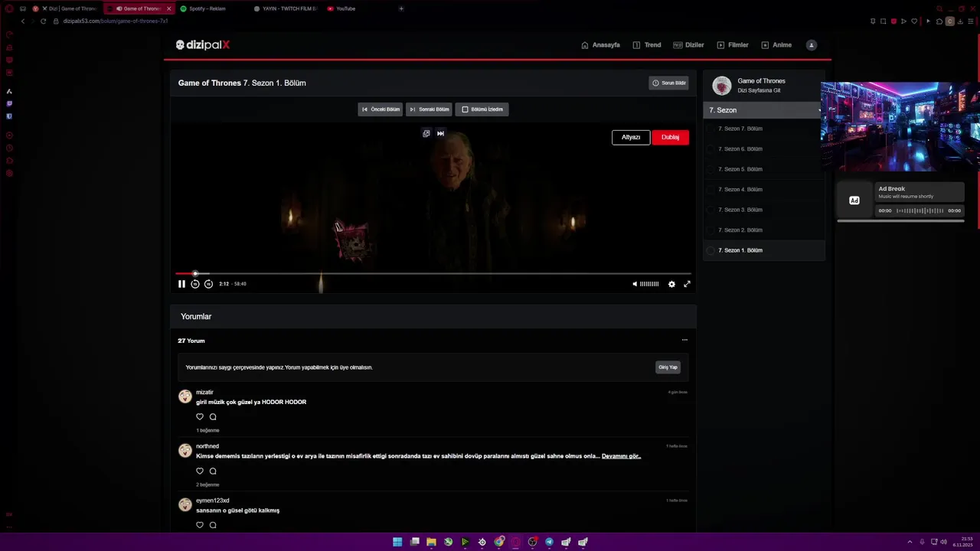Reply to eymen123xd's comment
The height and width of the screenshot is (551, 980).
point(213,525)
